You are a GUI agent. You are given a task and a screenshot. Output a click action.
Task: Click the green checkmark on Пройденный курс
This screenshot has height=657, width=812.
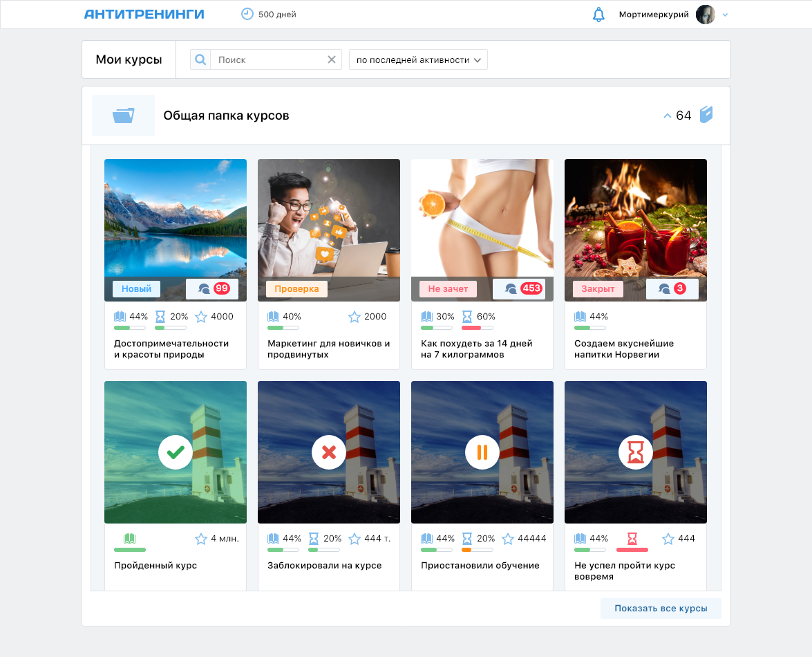coord(176,452)
